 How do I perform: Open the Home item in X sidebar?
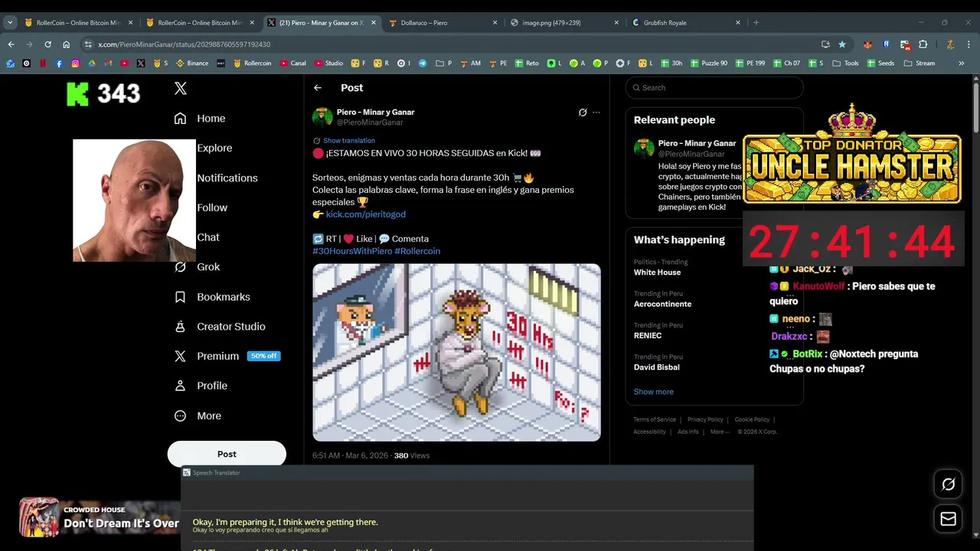(x=199, y=119)
